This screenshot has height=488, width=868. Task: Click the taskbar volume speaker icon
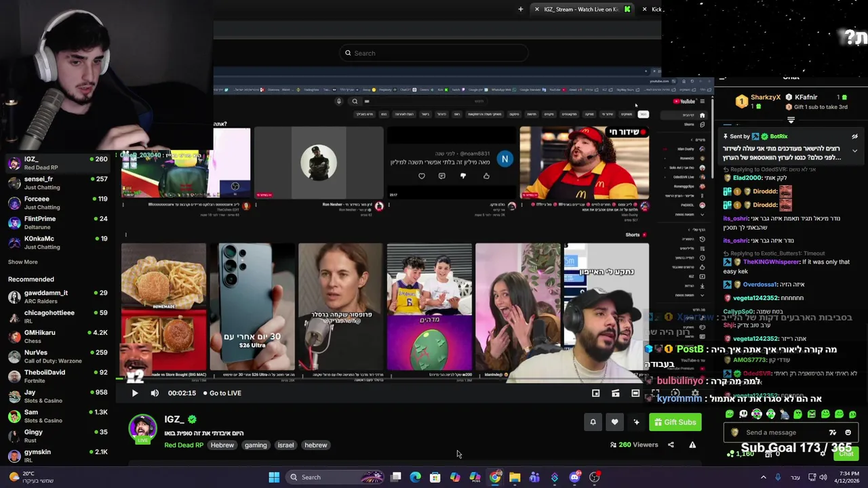click(823, 477)
